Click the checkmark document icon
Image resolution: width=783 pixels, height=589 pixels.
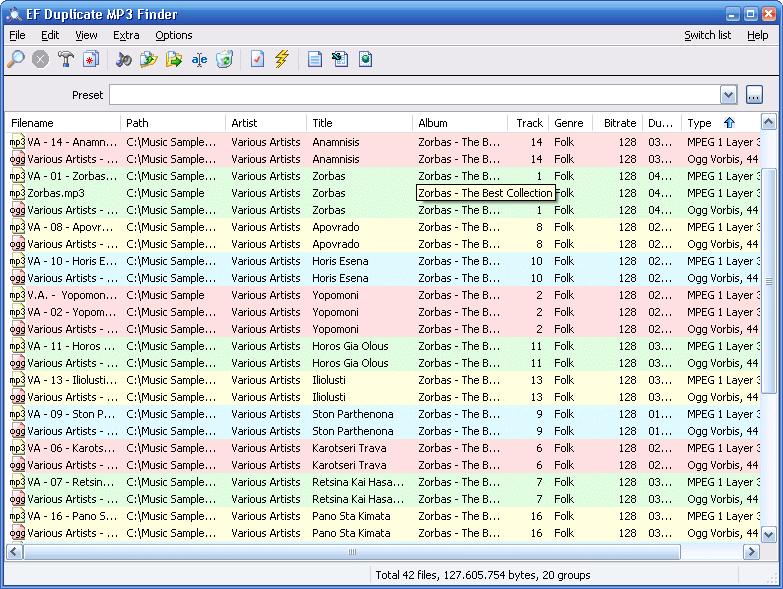point(257,59)
